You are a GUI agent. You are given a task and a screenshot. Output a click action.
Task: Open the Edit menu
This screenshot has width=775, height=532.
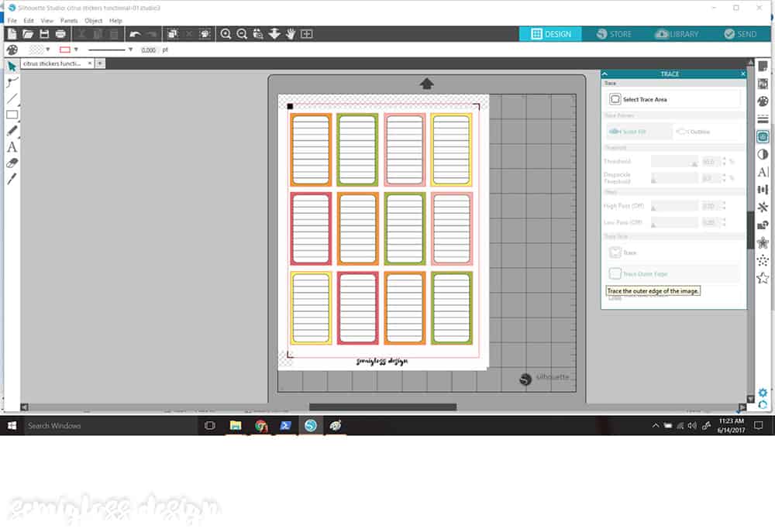point(29,21)
